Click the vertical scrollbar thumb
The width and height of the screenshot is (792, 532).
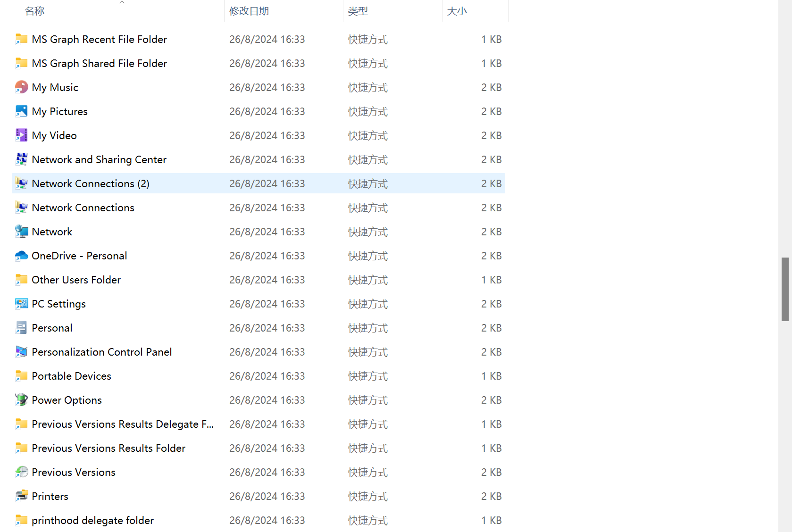[785, 289]
